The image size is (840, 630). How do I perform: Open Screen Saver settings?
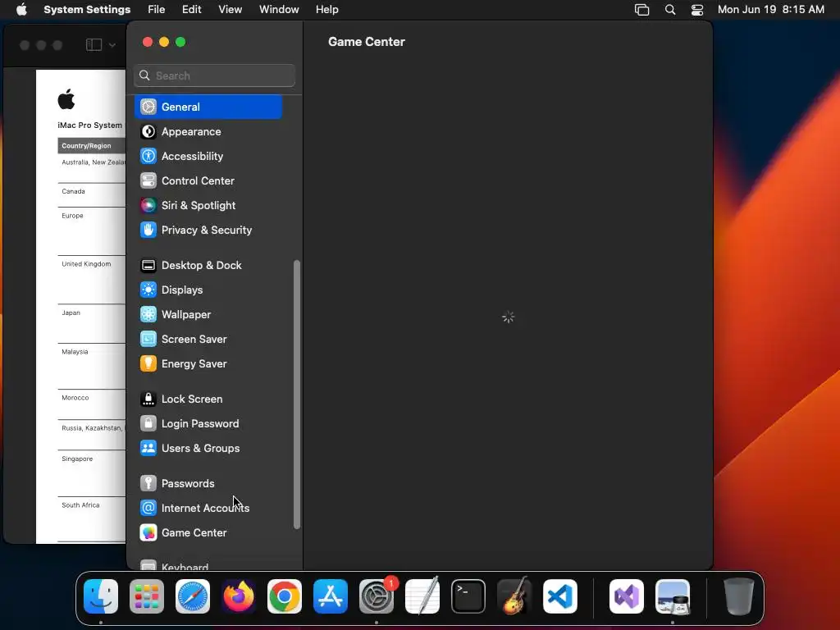click(x=208, y=339)
